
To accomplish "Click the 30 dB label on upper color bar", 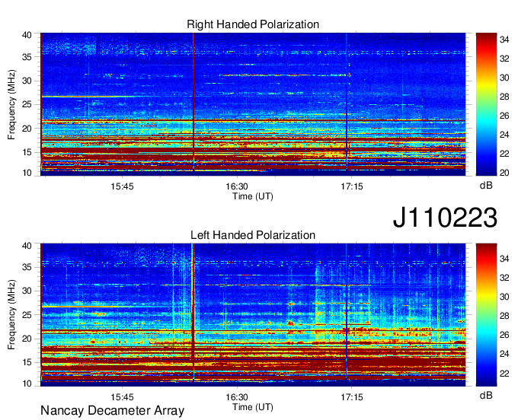I will coord(504,78).
